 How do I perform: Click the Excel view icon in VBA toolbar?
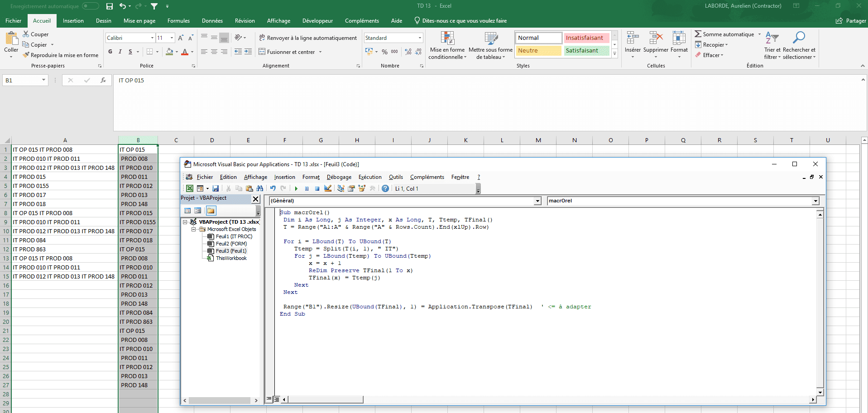pos(190,189)
